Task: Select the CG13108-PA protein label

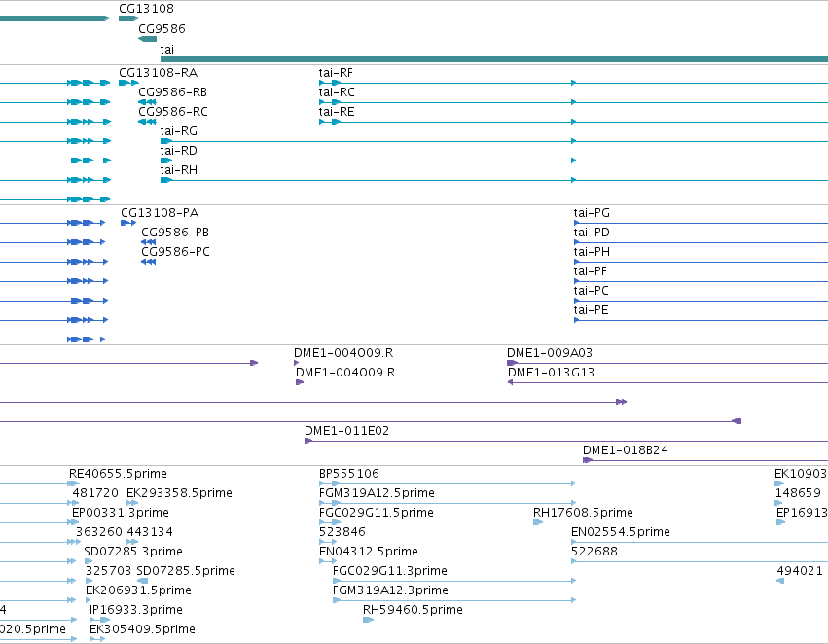Action: pyautogui.click(x=160, y=213)
